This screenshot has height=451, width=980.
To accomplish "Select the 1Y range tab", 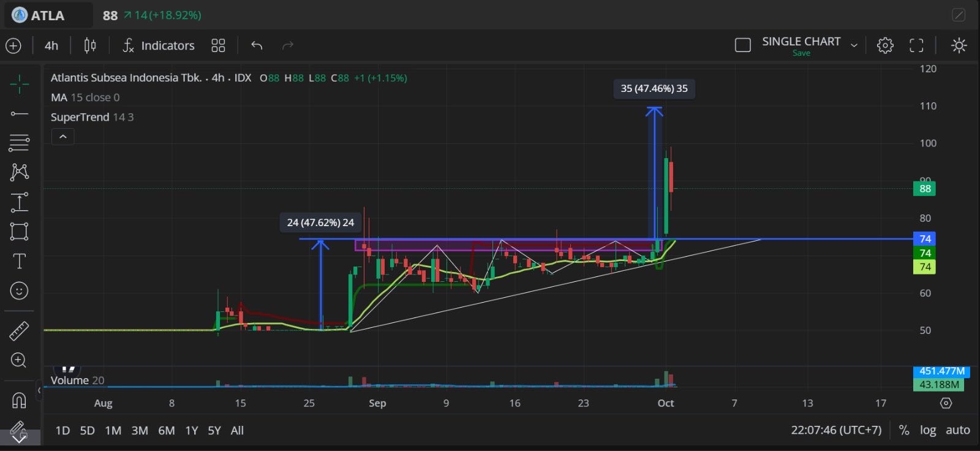I will (x=192, y=430).
